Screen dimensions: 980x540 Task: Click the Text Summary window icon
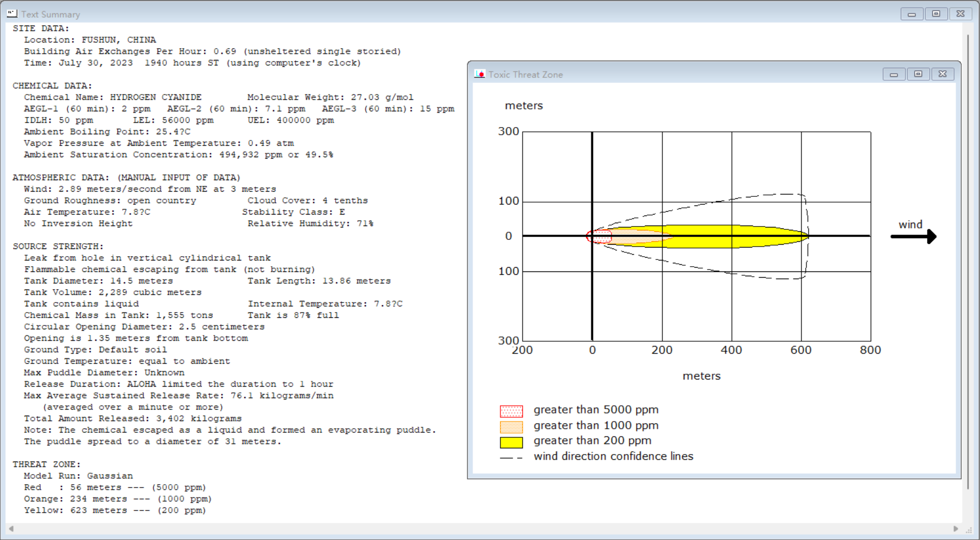click(x=12, y=14)
